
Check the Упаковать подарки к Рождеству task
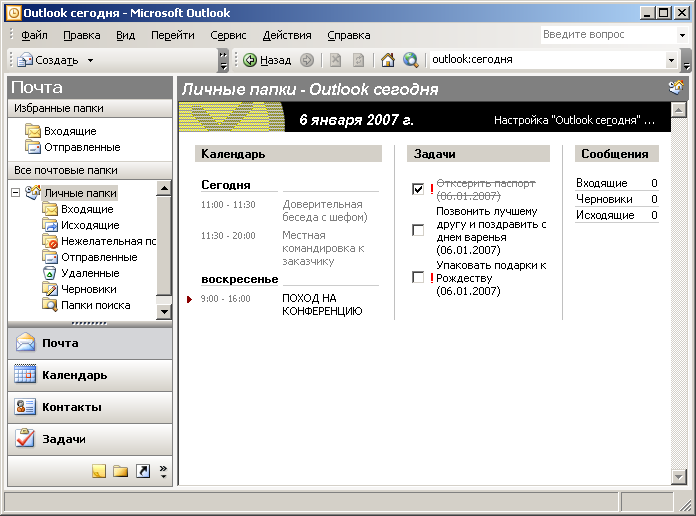[418, 277]
